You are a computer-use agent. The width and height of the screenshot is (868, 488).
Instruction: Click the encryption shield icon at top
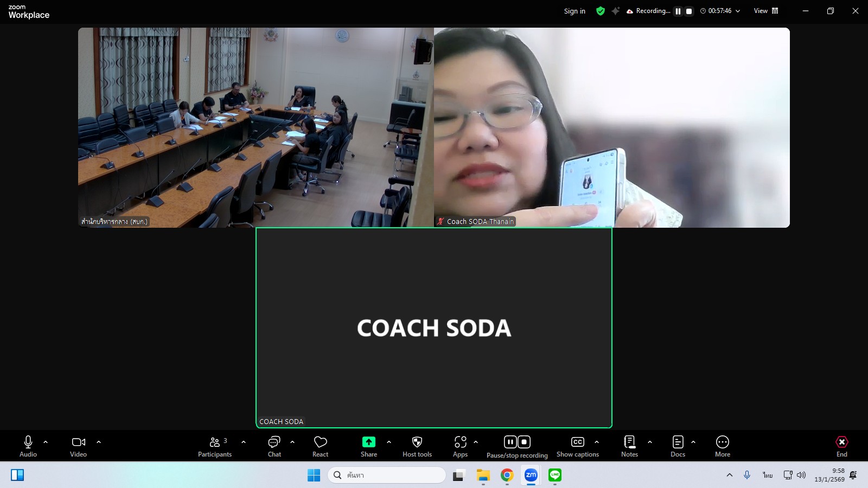600,11
